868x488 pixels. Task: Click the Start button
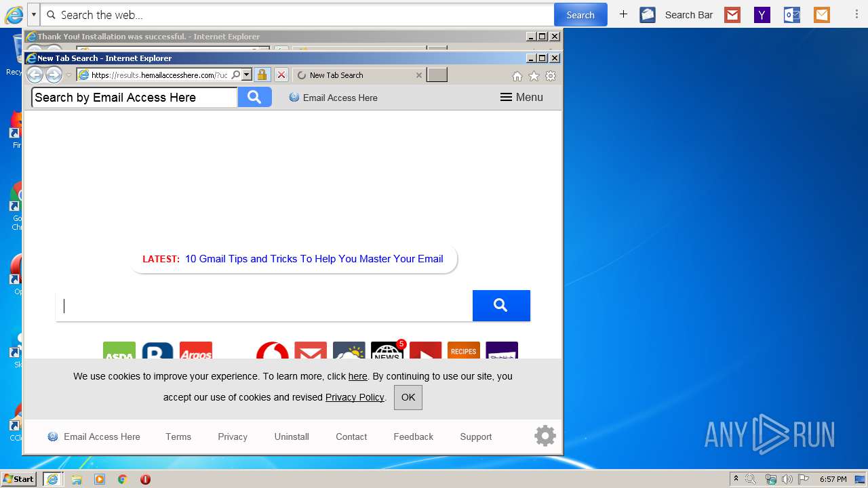(x=18, y=479)
